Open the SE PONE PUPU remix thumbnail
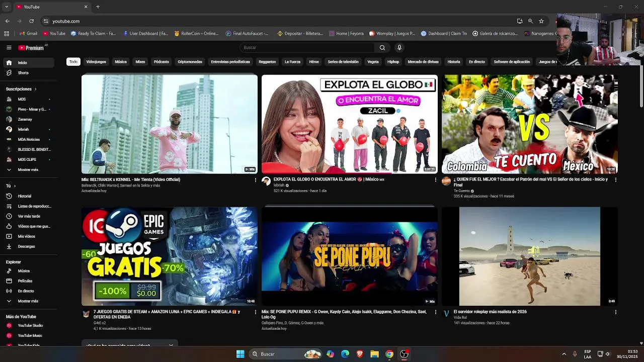The image size is (644, 362). coord(350,256)
